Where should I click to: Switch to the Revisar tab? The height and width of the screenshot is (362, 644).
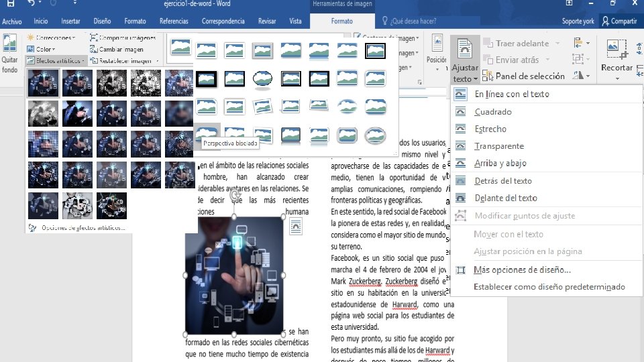[267, 21]
